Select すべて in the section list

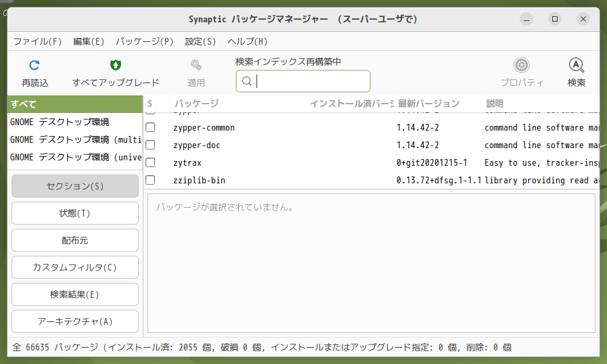[x=75, y=104]
